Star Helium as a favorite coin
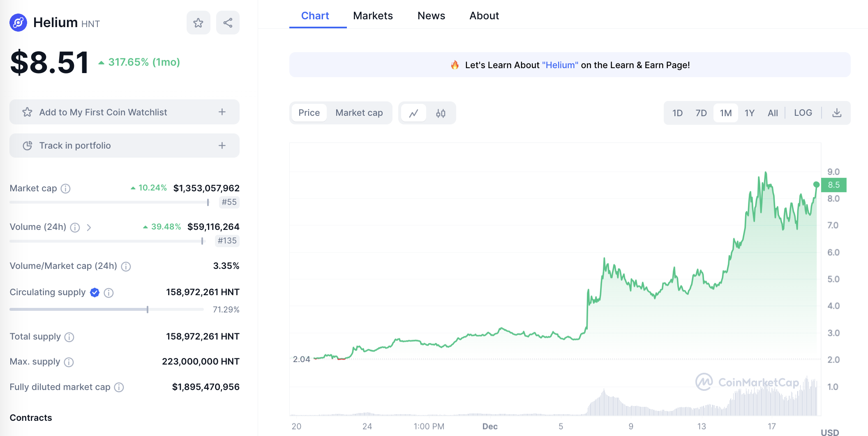 [x=198, y=23]
